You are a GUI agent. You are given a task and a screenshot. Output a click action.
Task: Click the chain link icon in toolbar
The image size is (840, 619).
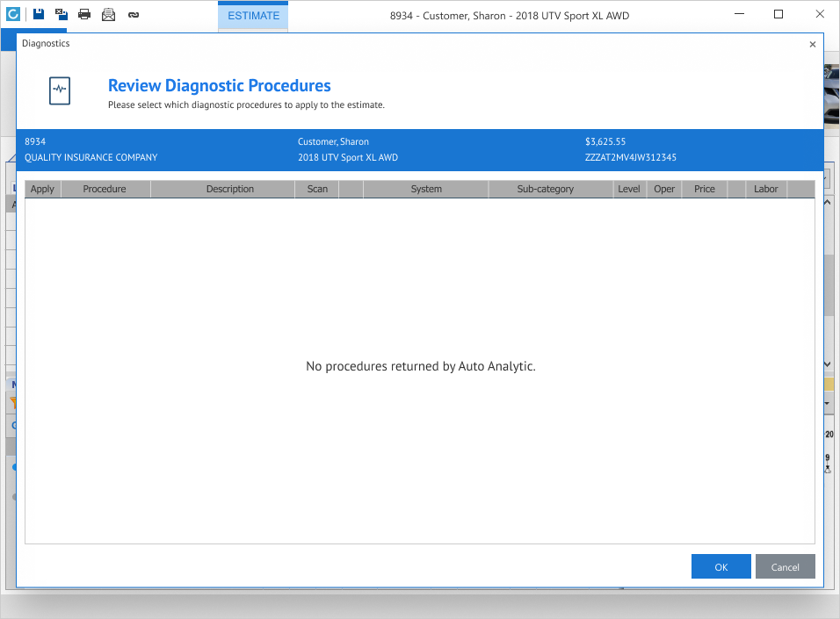[134, 15]
